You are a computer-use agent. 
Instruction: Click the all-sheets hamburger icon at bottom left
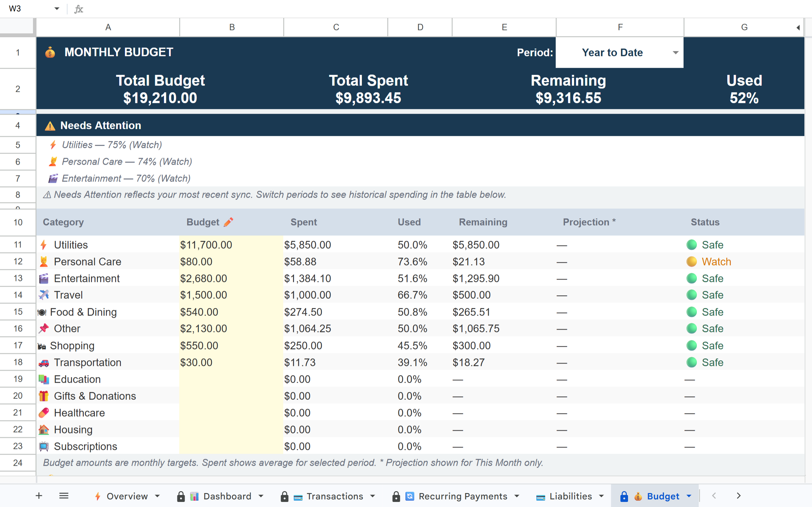(x=64, y=496)
